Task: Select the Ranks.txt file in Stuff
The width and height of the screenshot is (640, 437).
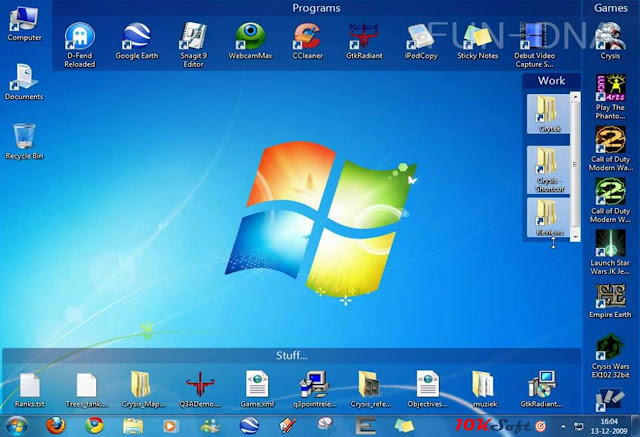Action: pyautogui.click(x=30, y=390)
